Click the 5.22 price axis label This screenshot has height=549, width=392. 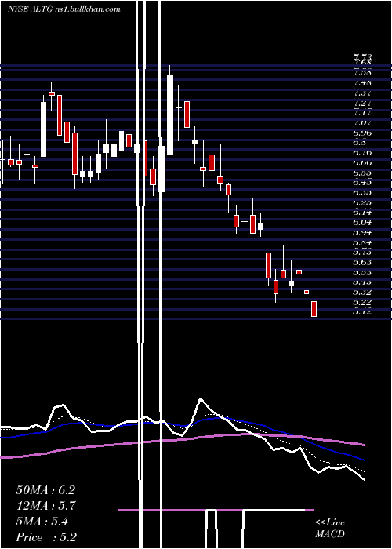click(362, 302)
